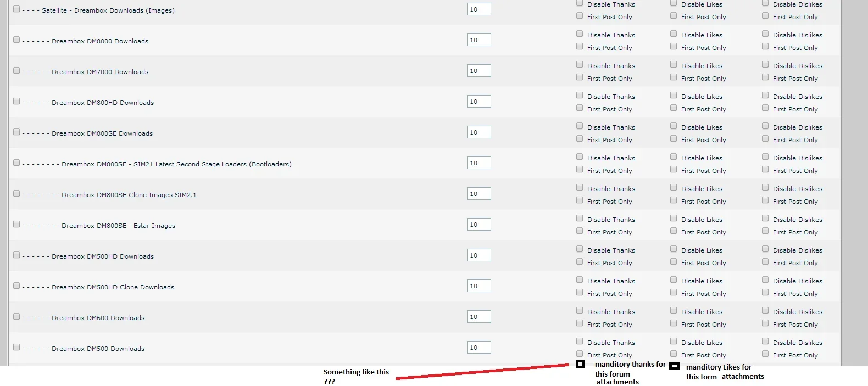The width and height of the screenshot is (868, 386).
Task: Tick thanks First Post Only in DM800SE Downloads row
Action: click(x=580, y=138)
